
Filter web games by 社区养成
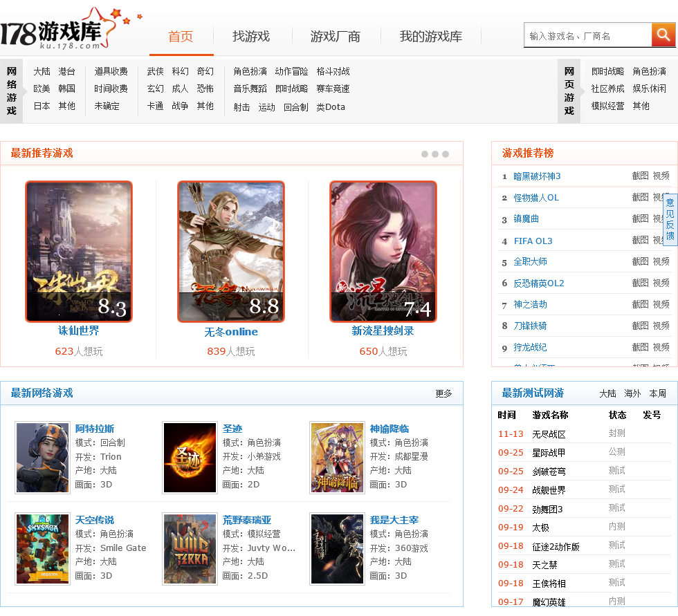608,88
